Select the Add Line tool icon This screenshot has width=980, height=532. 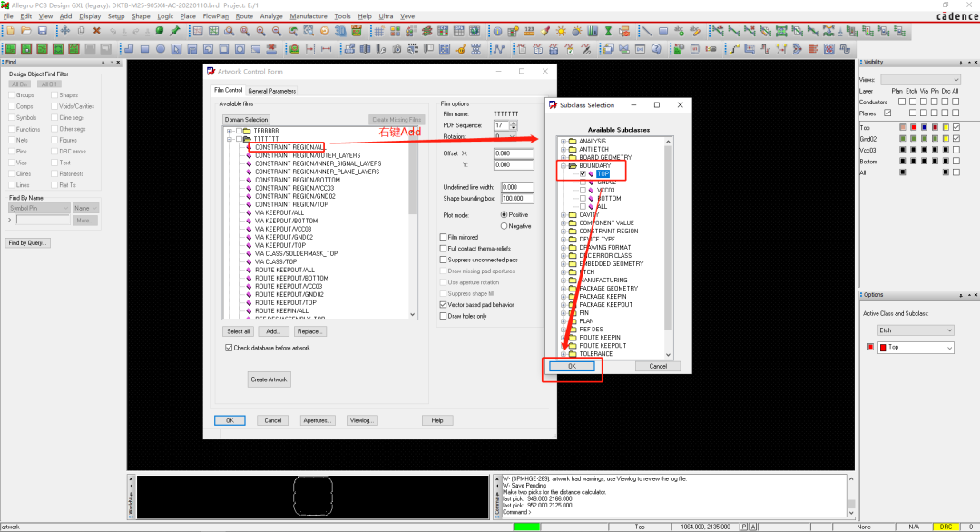(x=647, y=31)
